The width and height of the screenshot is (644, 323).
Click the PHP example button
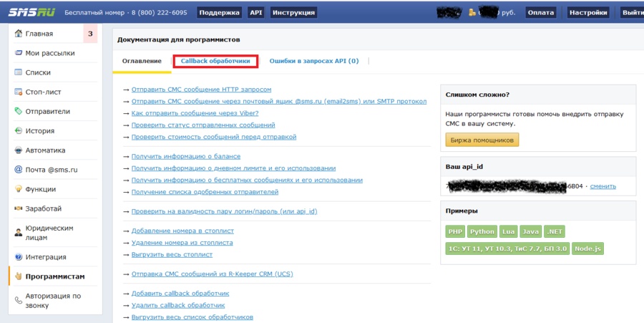pyautogui.click(x=455, y=231)
